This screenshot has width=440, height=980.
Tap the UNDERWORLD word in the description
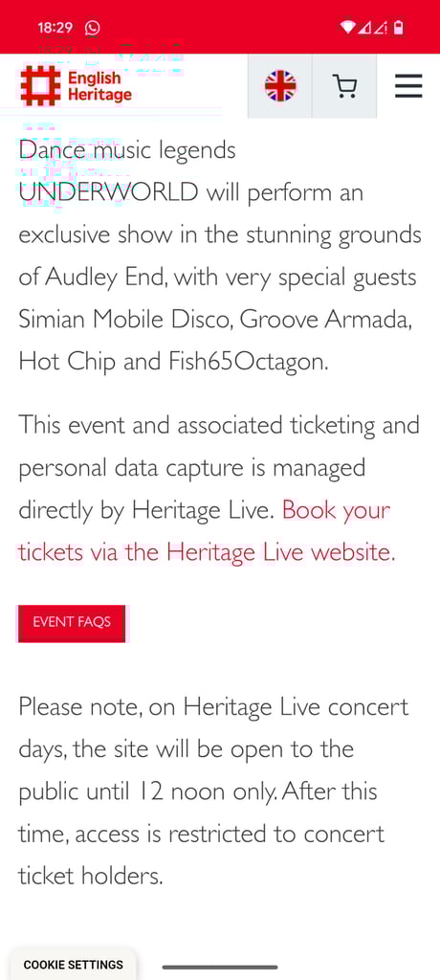pos(108,191)
